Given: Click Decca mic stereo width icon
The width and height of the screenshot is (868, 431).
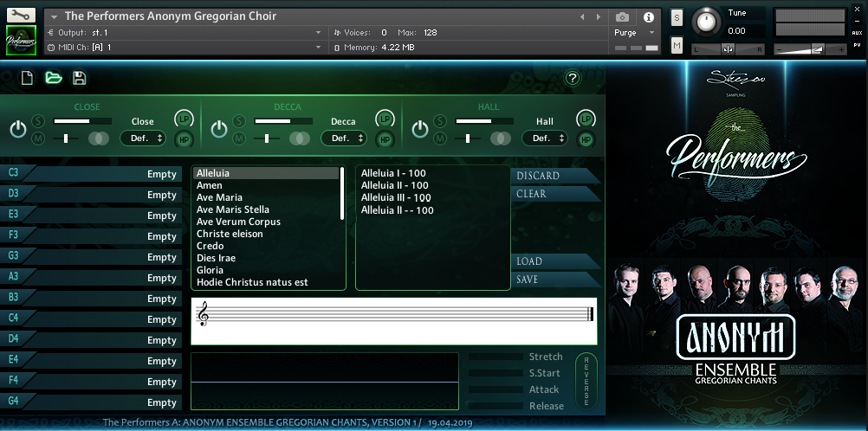Looking at the screenshot, I should coord(300,138).
